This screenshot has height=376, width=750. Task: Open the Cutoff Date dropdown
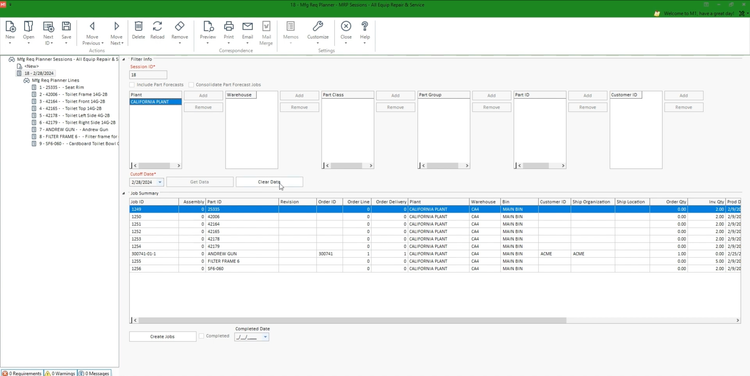click(160, 182)
